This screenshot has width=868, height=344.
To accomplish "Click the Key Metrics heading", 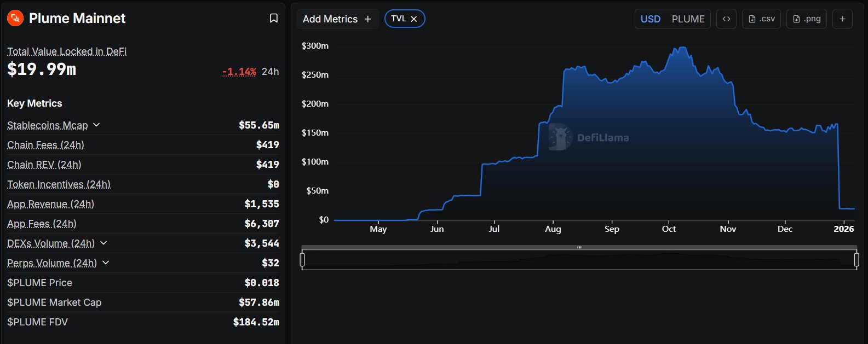I will (35, 103).
